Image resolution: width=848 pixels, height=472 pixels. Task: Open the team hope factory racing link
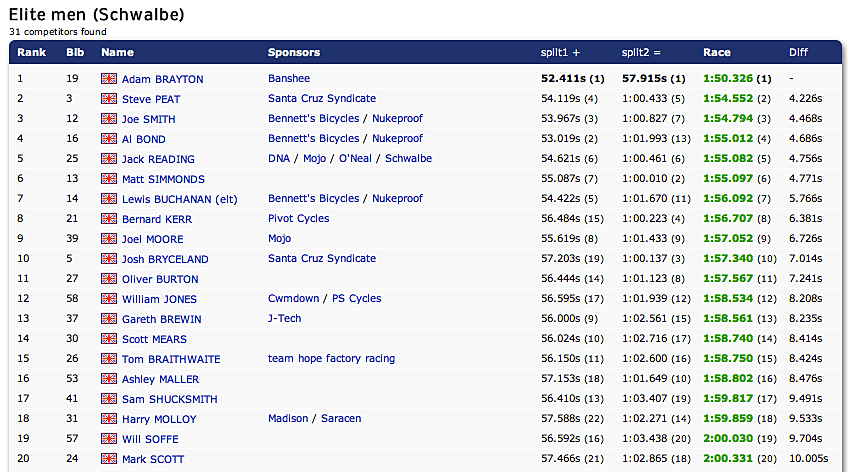pos(331,359)
